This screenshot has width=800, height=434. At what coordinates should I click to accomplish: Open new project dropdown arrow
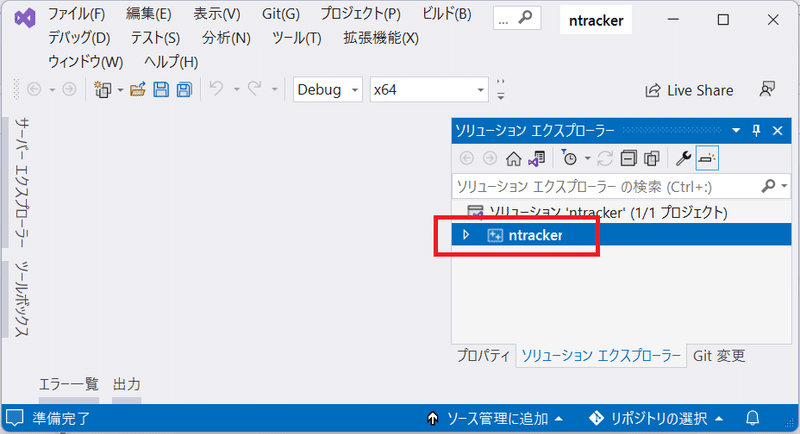(120, 90)
